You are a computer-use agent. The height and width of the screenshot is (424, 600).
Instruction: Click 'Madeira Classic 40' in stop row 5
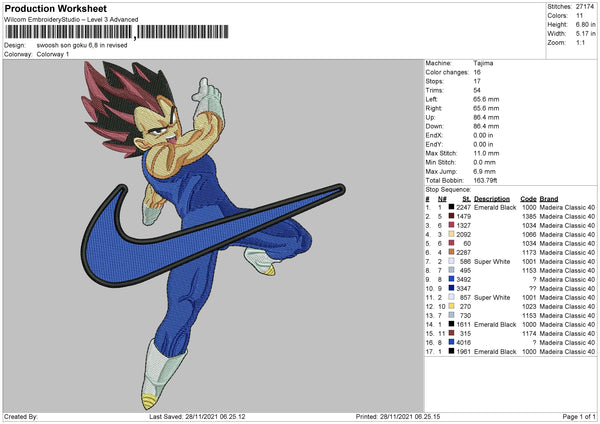(567, 243)
